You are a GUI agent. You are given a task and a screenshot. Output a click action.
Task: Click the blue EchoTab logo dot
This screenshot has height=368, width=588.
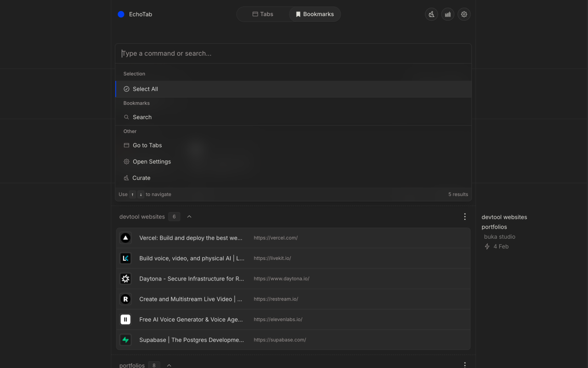tap(121, 14)
